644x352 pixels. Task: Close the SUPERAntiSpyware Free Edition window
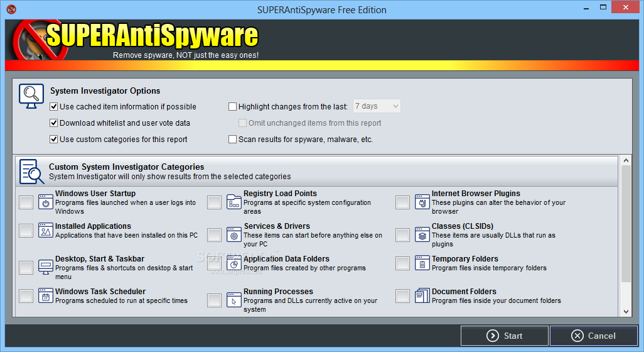(626, 8)
